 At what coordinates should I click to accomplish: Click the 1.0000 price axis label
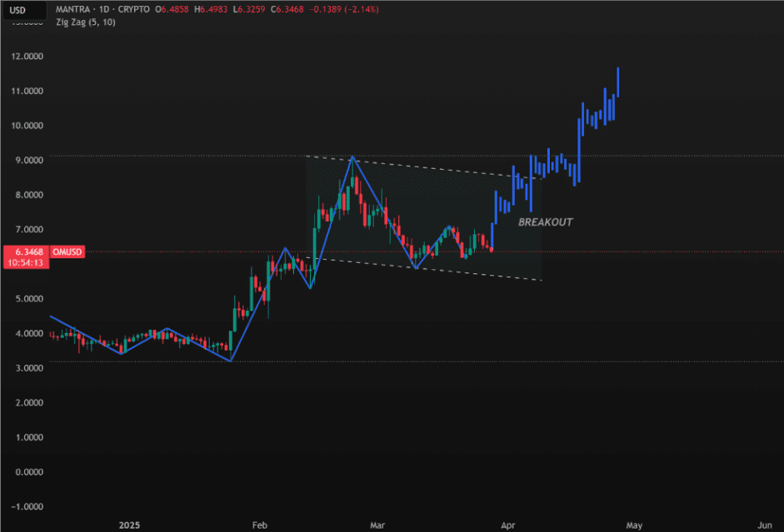[29, 437]
